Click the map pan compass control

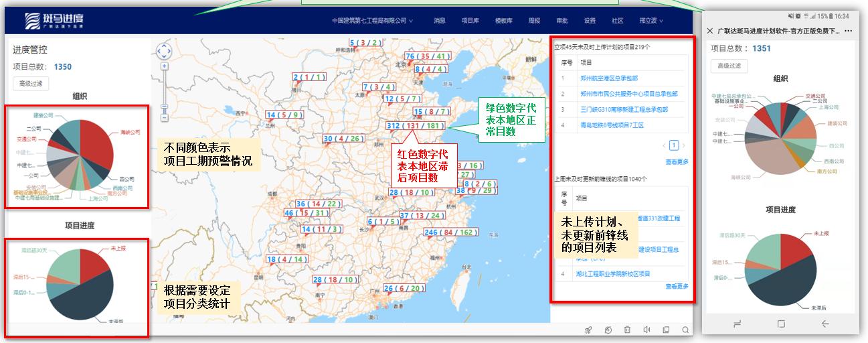(x=164, y=51)
